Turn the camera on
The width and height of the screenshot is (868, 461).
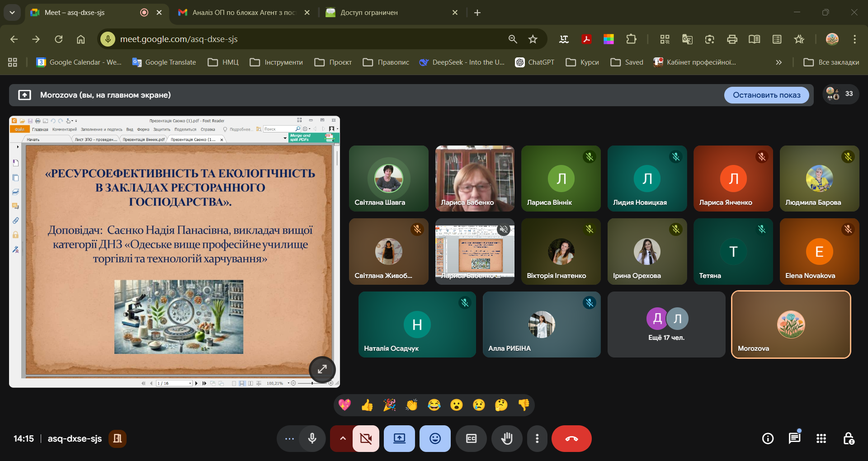[x=366, y=438]
